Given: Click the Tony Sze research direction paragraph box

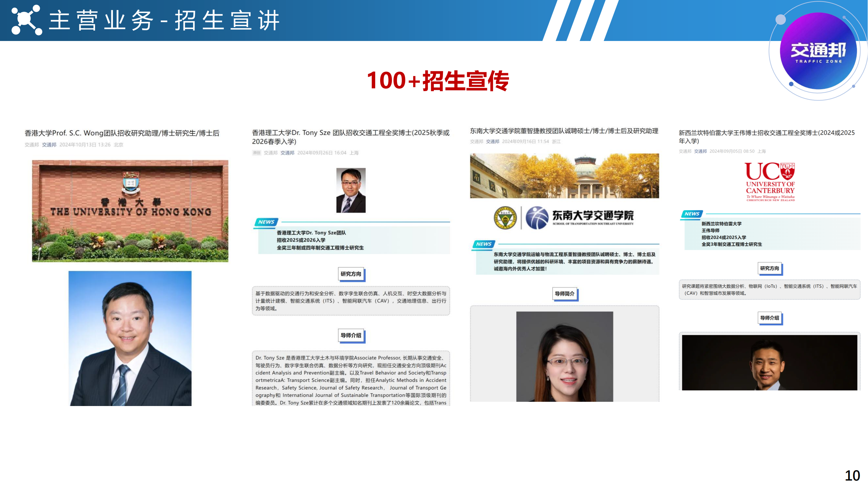Looking at the screenshot, I should click(351, 301).
